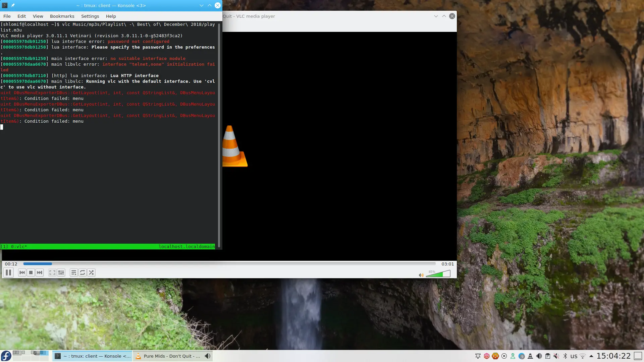644x362 pixels.
Task: Click tmux status 'localhost.localdomain'
Action: tap(186, 246)
